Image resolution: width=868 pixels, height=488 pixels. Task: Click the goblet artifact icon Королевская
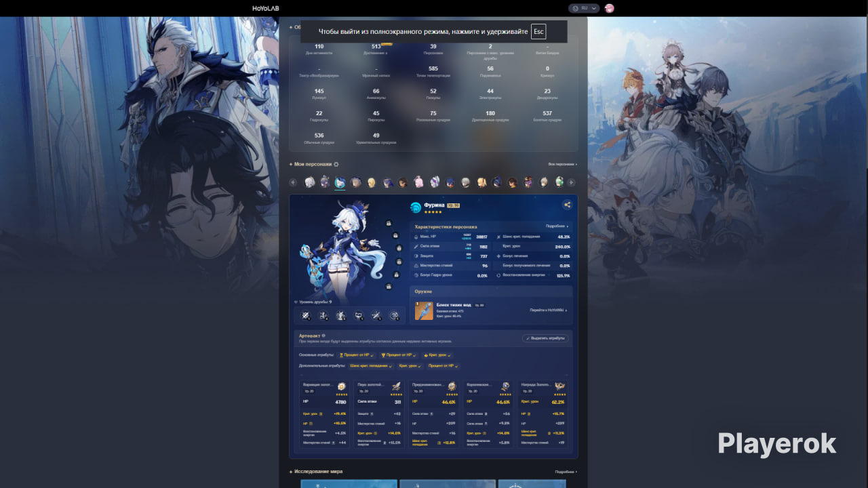click(x=505, y=386)
